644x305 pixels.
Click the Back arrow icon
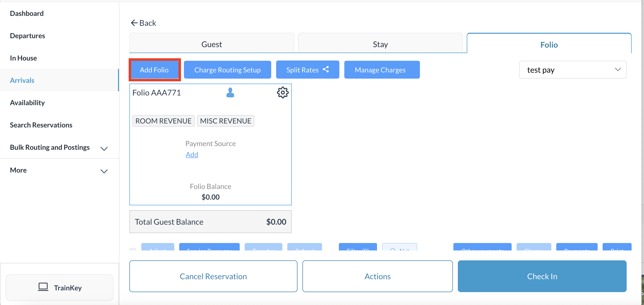tap(134, 23)
